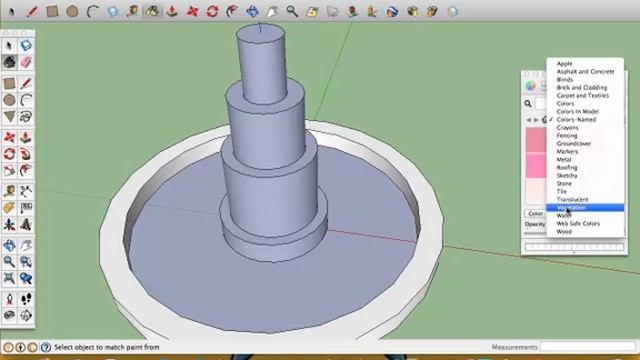Select the Protractor tool in the left palette

tap(9, 208)
